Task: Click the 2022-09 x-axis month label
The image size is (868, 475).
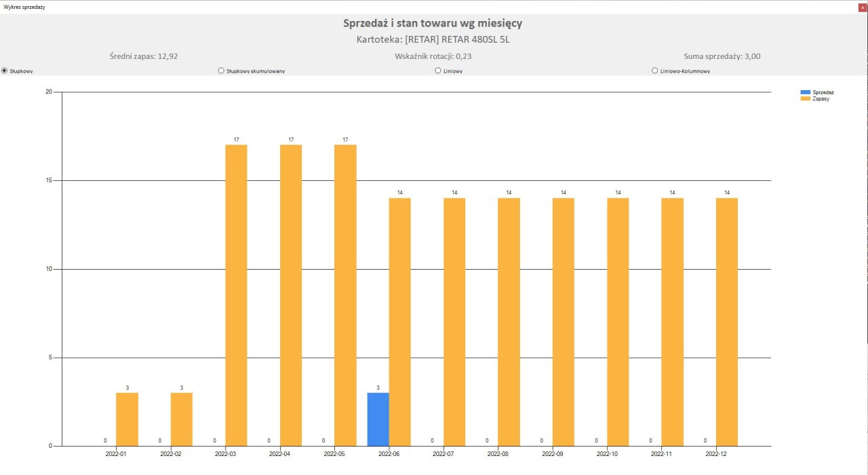Action: click(x=553, y=454)
